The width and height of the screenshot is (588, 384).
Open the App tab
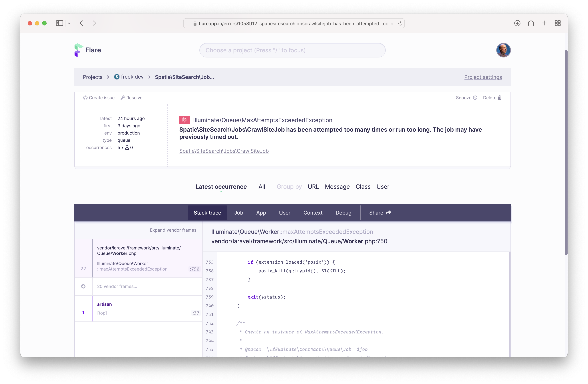[261, 213]
